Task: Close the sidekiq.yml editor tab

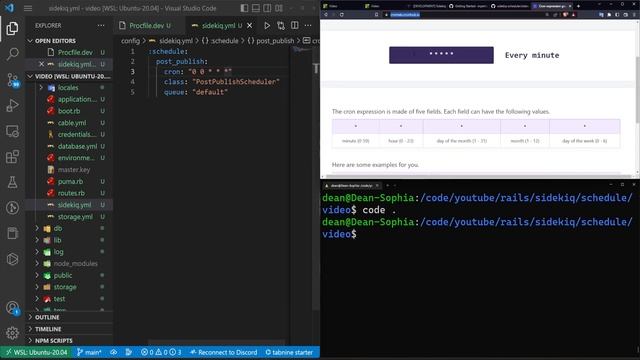Action: click(x=249, y=25)
